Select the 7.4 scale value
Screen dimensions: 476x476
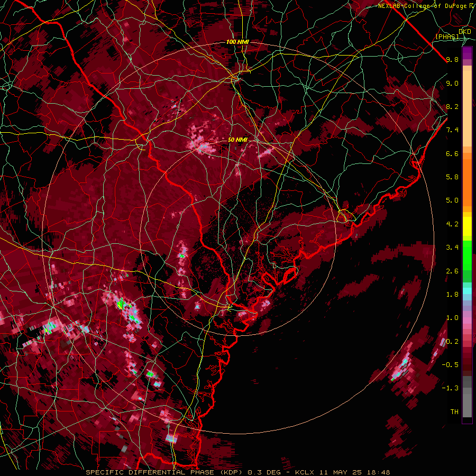click(x=452, y=130)
